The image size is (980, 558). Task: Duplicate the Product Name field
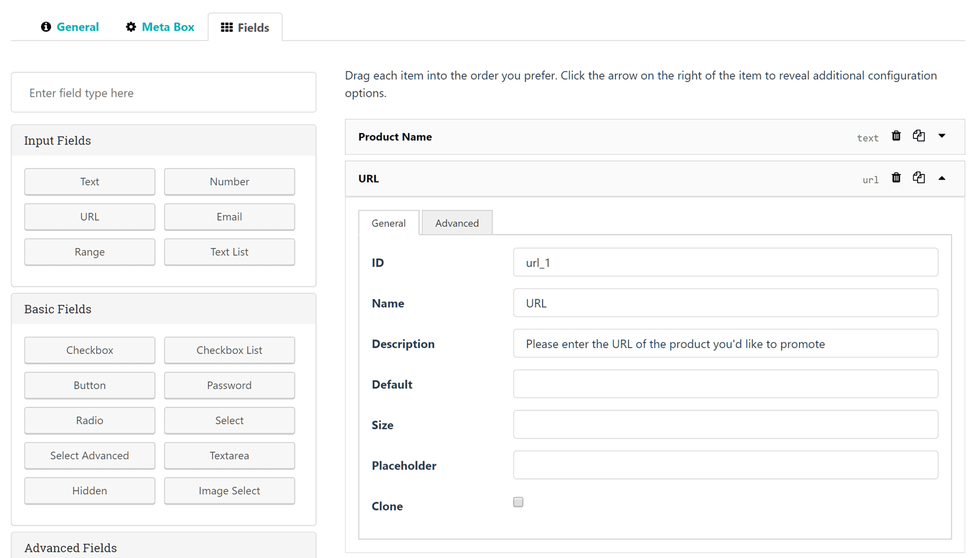(x=919, y=136)
